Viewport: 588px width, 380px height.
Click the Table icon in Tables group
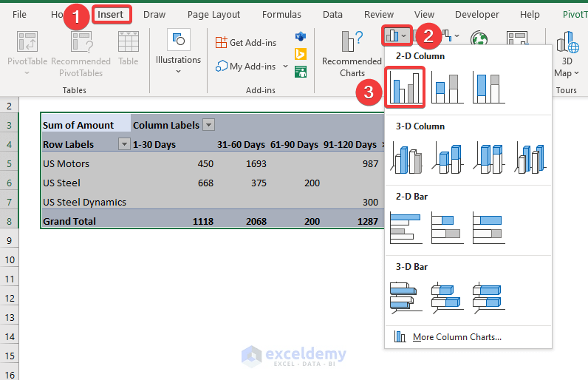pos(129,49)
